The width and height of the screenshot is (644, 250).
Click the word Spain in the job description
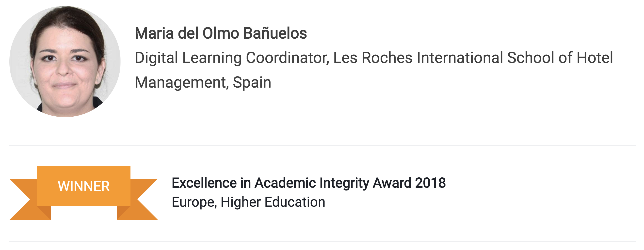pyautogui.click(x=252, y=82)
